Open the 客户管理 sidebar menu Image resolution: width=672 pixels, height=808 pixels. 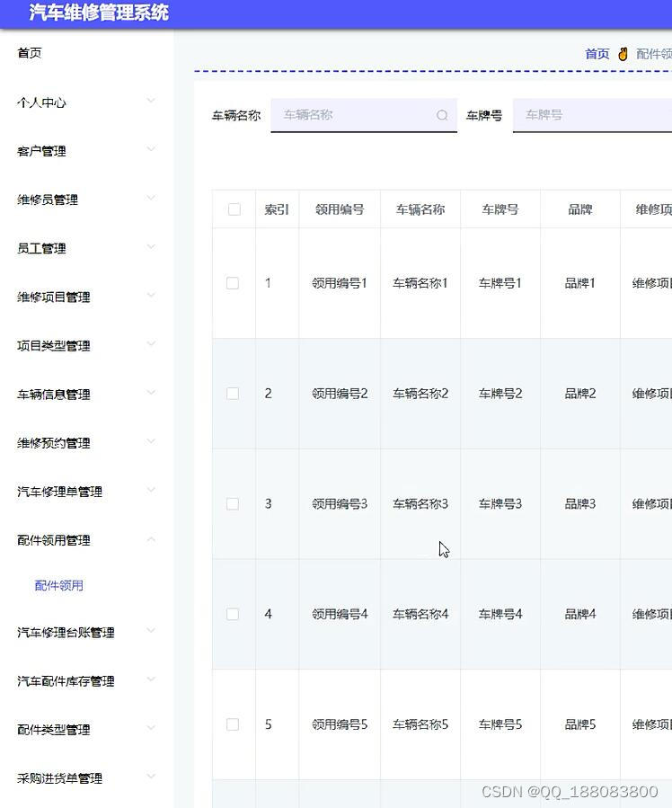(41, 151)
